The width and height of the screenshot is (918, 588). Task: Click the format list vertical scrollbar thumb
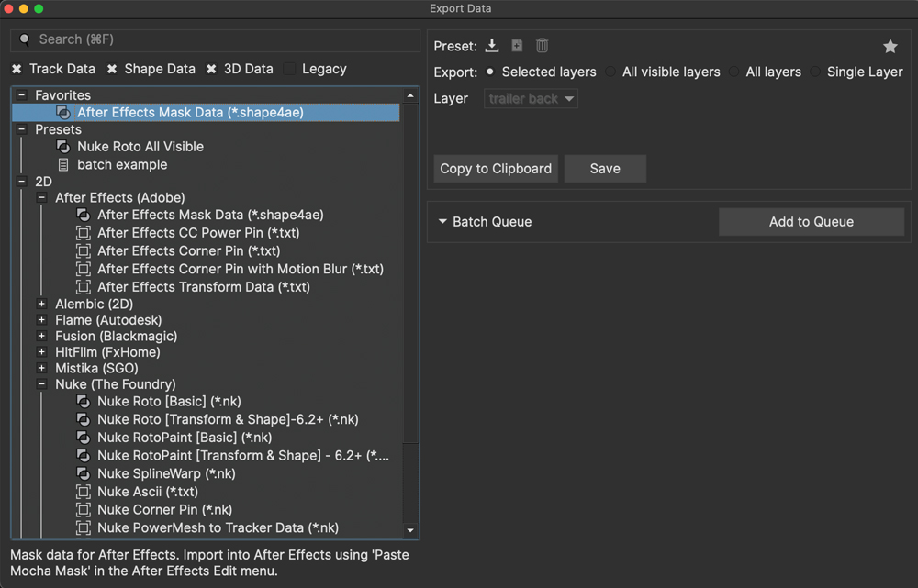coord(411,273)
